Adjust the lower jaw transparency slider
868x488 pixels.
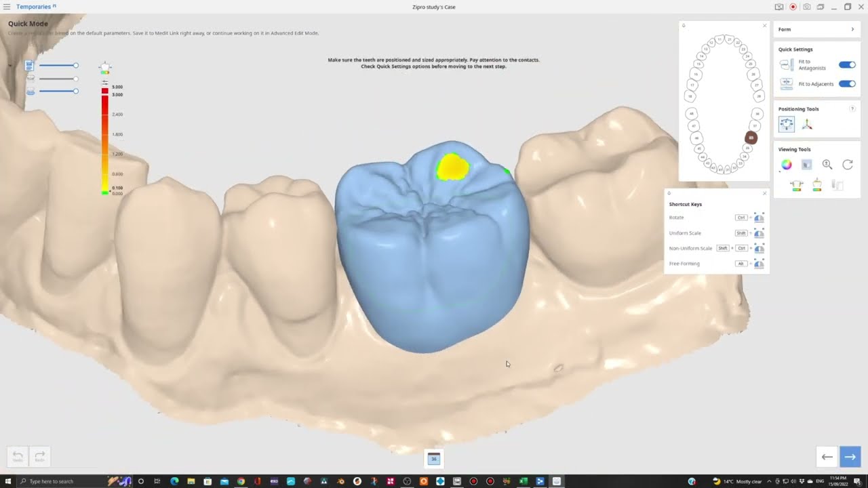tap(58, 91)
